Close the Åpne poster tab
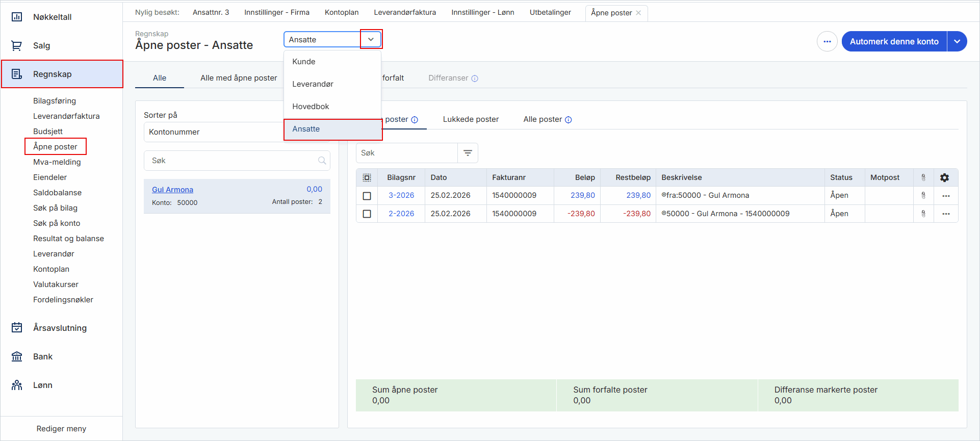This screenshot has width=980, height=441. 638,13
